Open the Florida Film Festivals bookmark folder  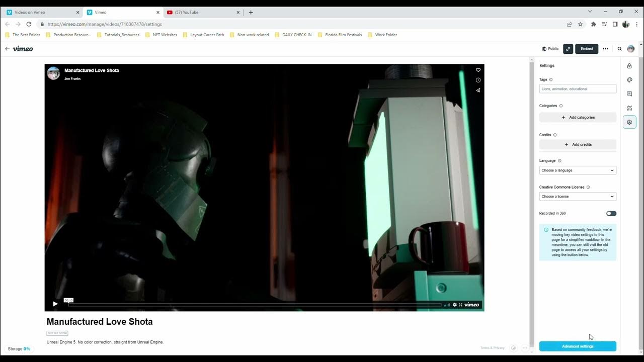(340, 35)
